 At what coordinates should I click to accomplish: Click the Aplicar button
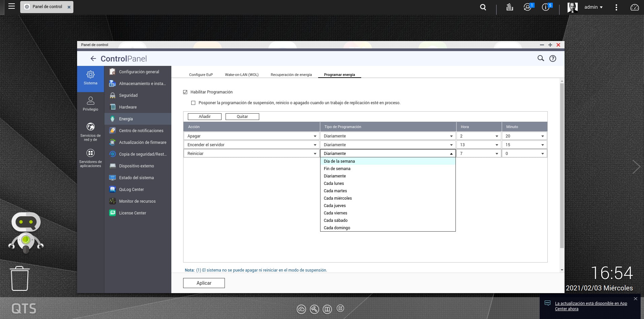pyautogui.click(x=204, y=283)
